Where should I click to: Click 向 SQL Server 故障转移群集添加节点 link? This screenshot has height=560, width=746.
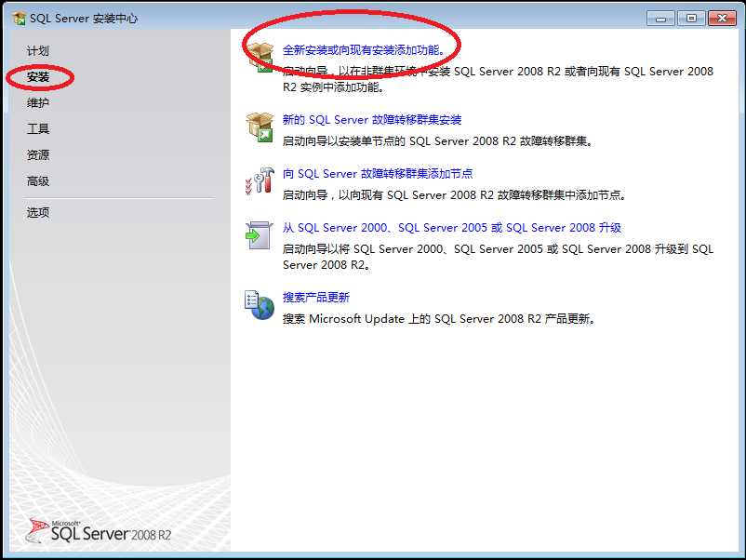pyautogui.click(x=378, y=174)
